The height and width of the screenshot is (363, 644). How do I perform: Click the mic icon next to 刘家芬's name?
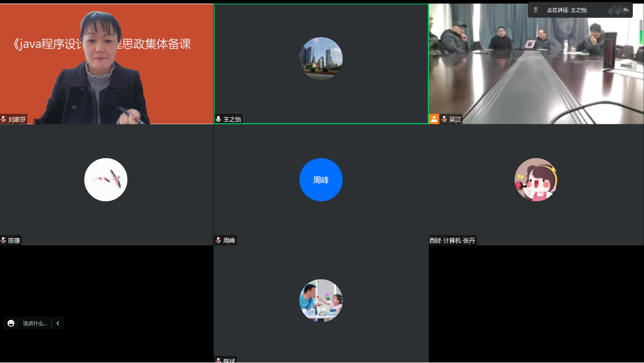click(x=3, y=119)
